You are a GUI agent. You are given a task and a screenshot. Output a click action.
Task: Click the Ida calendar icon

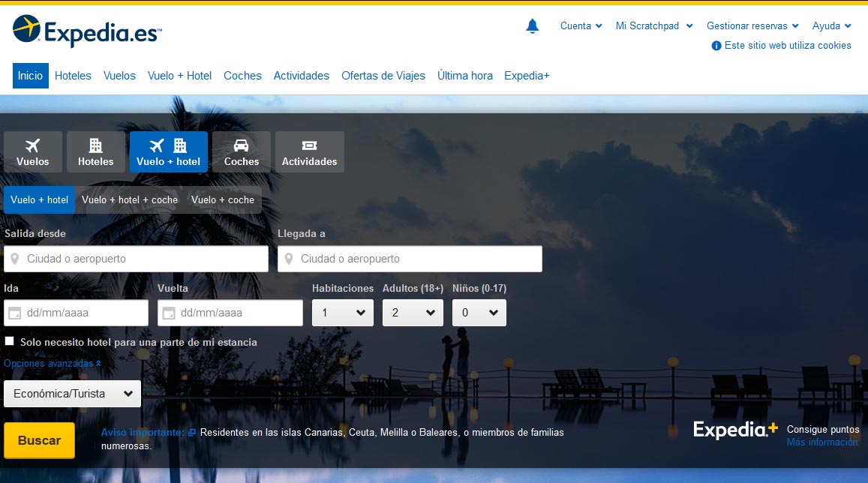pyautogui.click(x=14, y=313)
